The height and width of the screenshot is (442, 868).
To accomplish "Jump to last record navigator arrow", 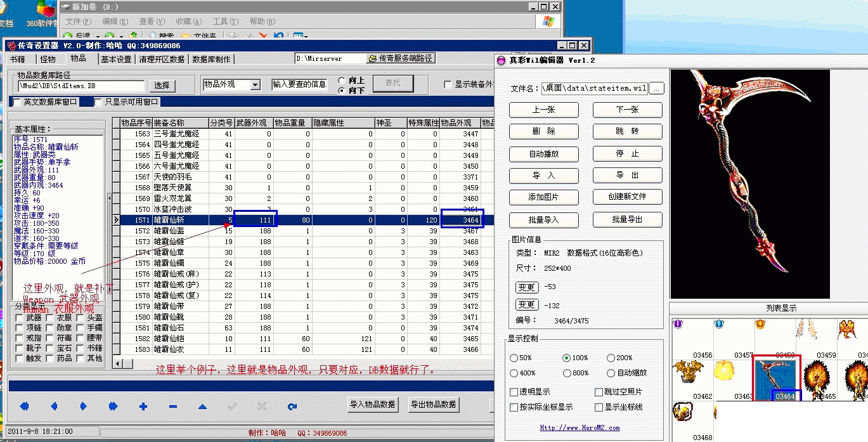I will click(113, 406).
